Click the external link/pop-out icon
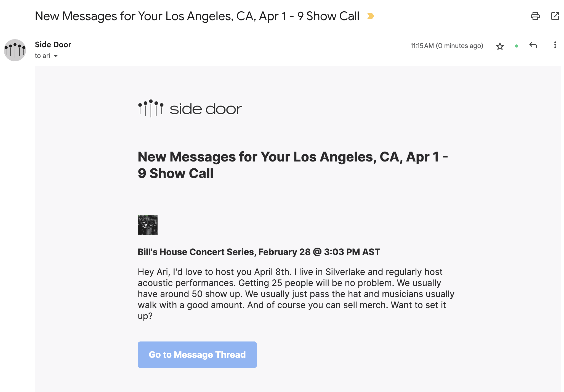The image size is (564, 392). point(555,16)
